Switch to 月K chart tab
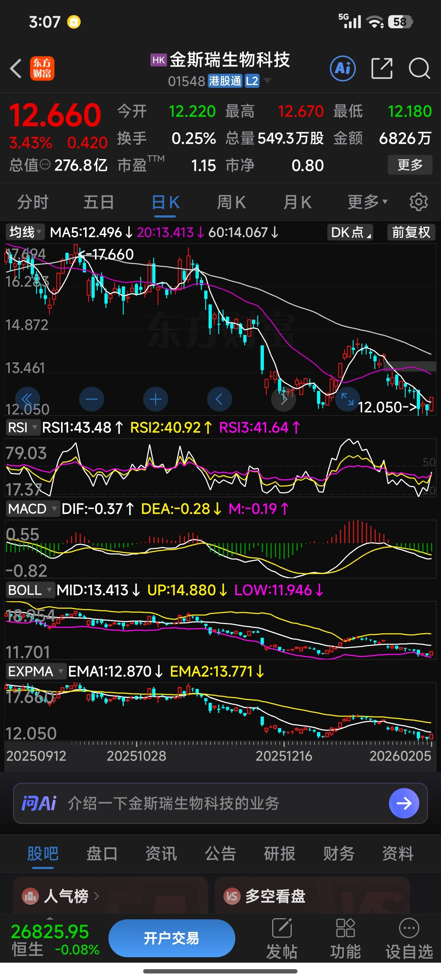 [x=297, y=202]
